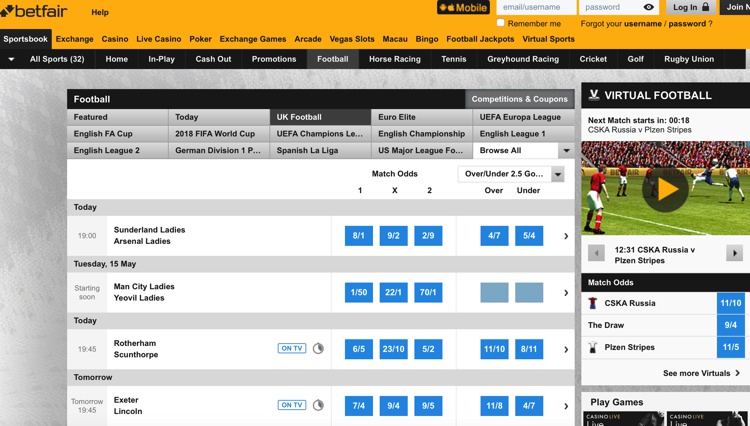Viewport: 750px width, 426px height.
Task: Go to previous virtual match arrow
Action: pyautogui.click(x=596, y=254)
